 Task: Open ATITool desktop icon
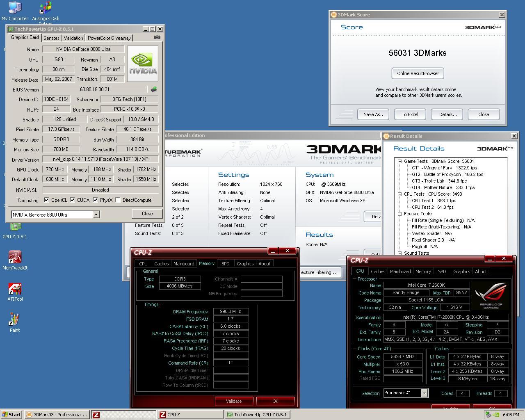coord(15,291)
